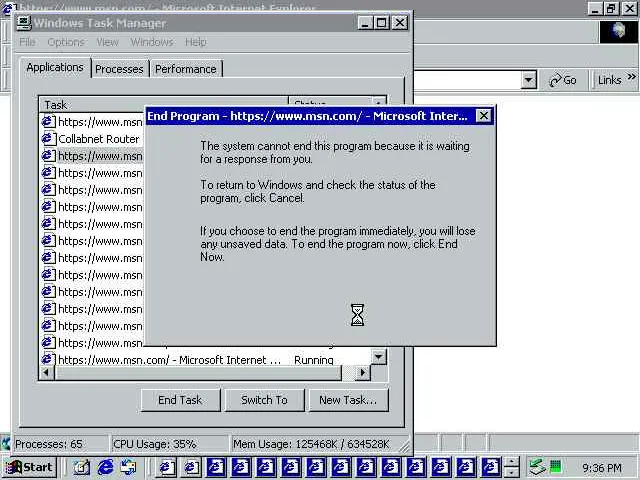
Task: Open the Help menu in Task Manager
Action: tap(196, 42)
